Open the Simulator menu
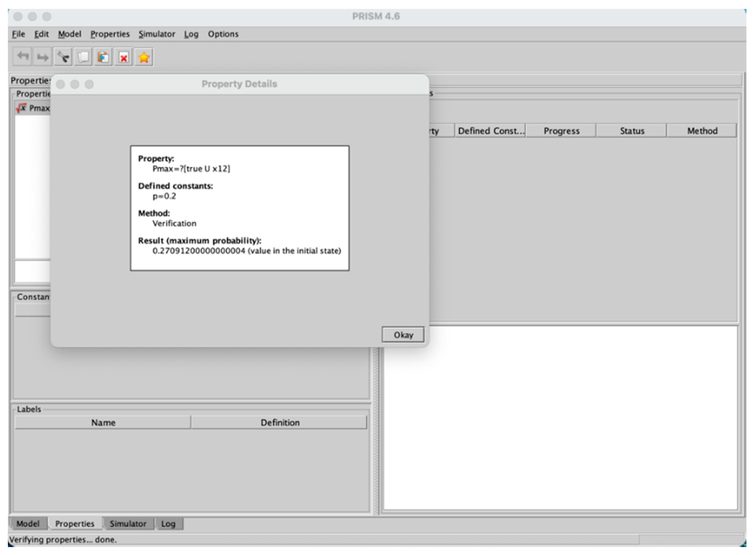Screen dimensions: 756x555 (157, 34)
